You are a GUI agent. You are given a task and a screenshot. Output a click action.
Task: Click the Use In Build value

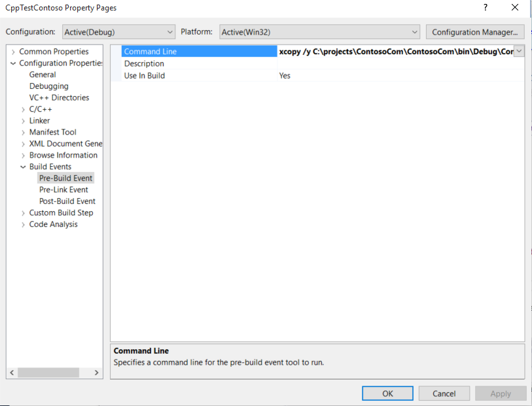[285, 76]
